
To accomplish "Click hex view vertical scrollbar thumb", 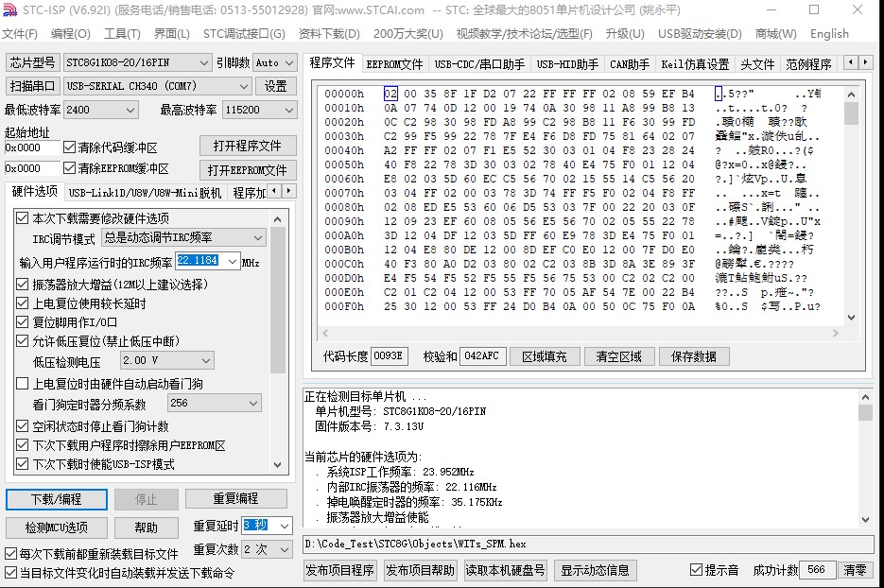I will 851,113.
